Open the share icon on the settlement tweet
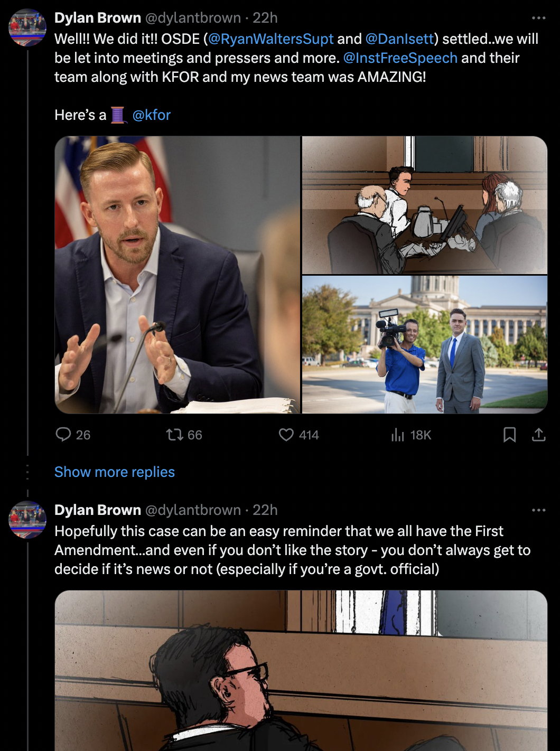 click(539, 435)
